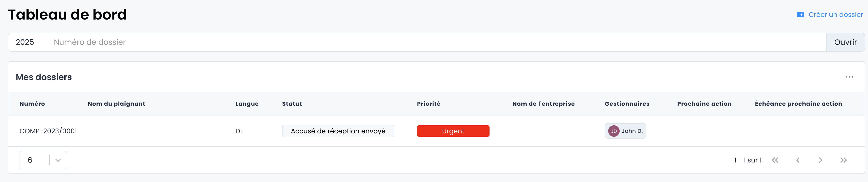Sort by Échéance prochaine action header
The image size is (868, 182).
tap(798, 104)
